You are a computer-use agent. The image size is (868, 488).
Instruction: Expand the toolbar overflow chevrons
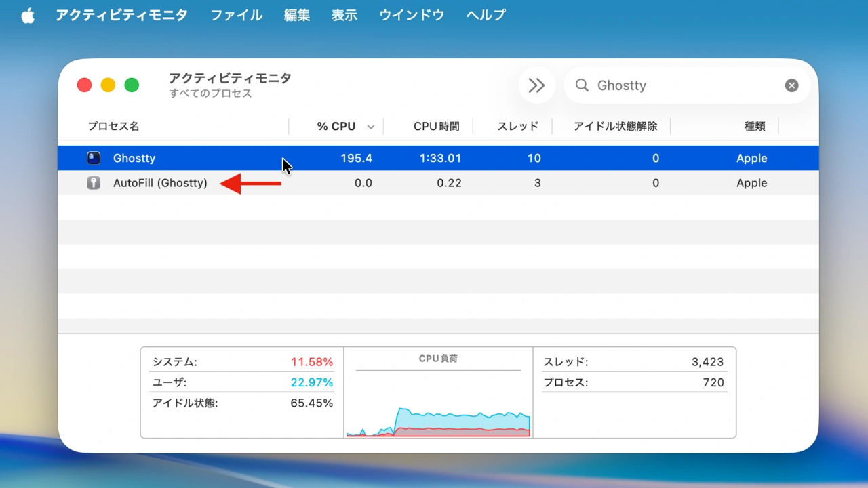coord(536,85)
